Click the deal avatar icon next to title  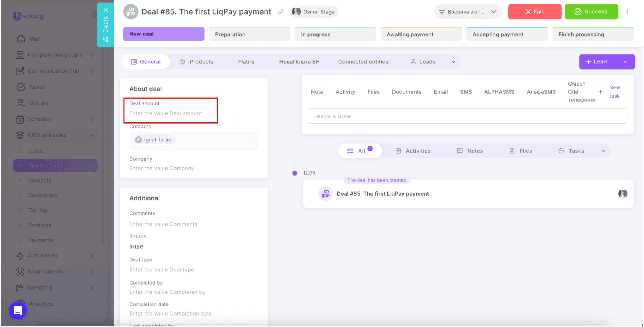click(x=131, y=12)
